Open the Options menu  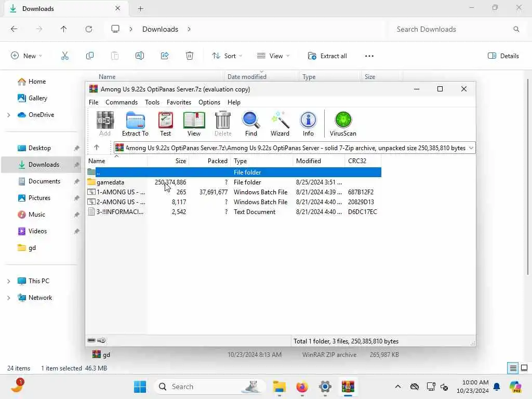(x=209, y=102)
